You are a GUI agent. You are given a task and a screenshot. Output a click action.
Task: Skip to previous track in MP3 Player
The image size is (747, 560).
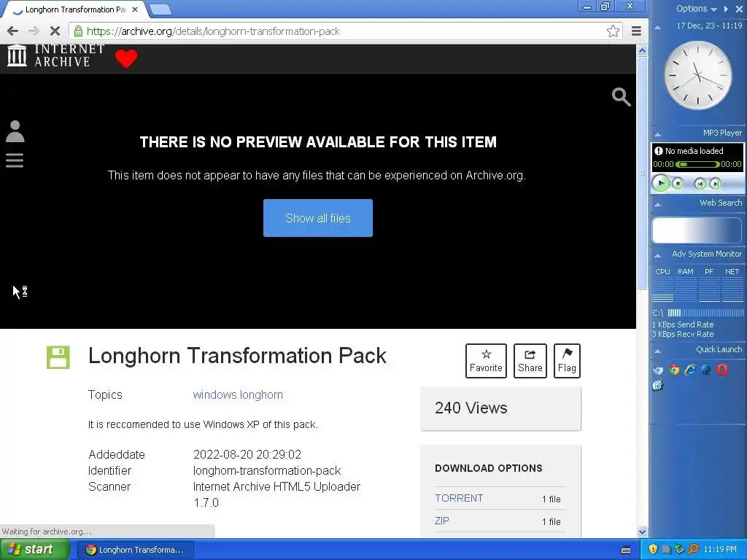[700, 184]
